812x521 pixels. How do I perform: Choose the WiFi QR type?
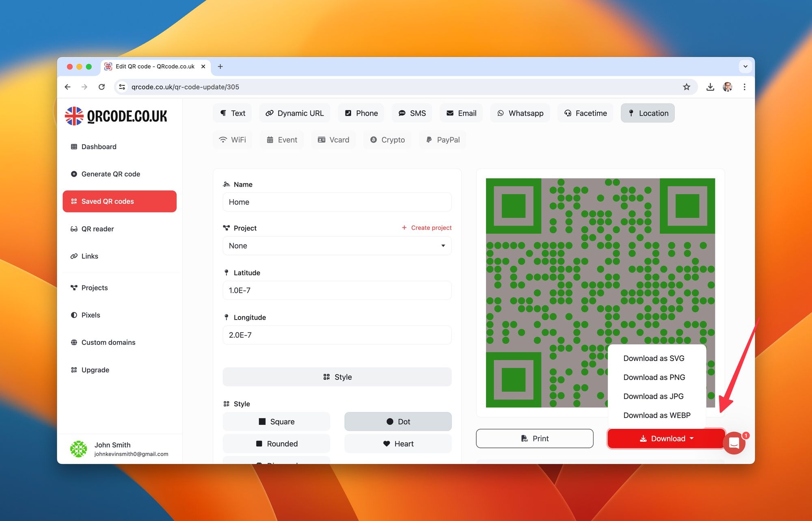pyautogui.click(x=233, y=140)
